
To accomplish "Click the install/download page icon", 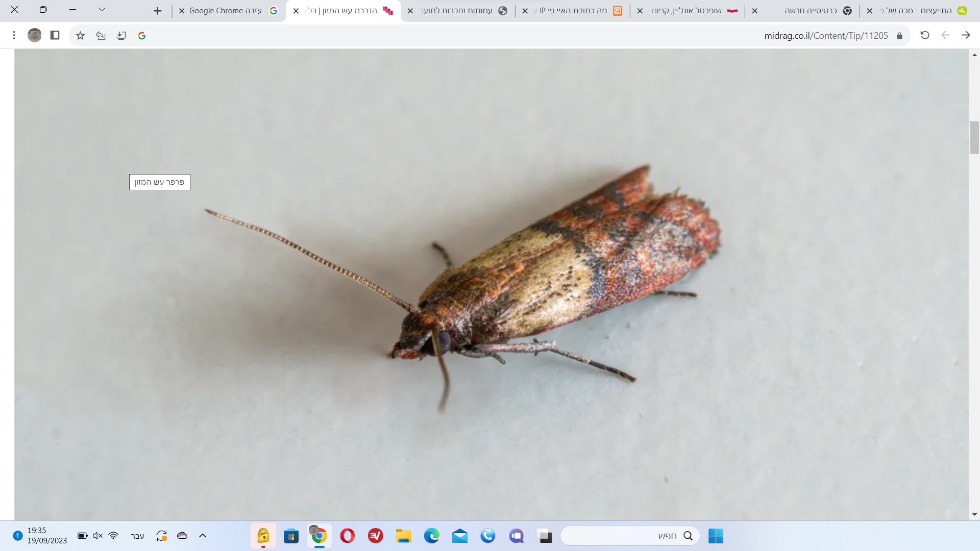I will point(121,36).
